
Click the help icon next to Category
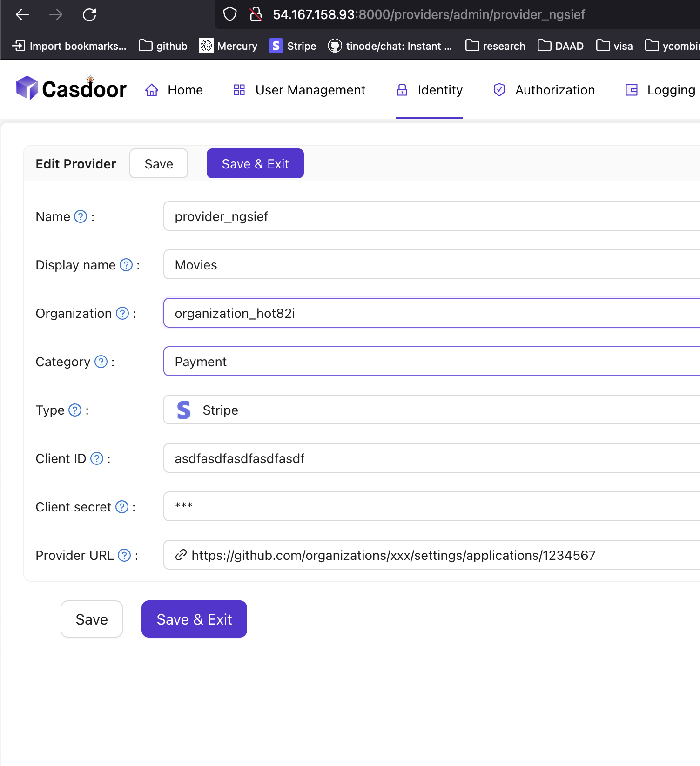coord(101,362)
